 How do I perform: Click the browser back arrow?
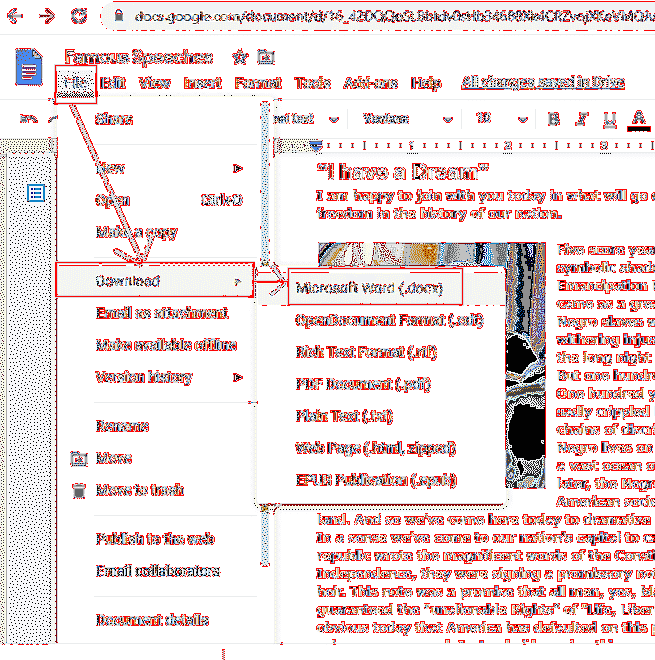point(14,16)
